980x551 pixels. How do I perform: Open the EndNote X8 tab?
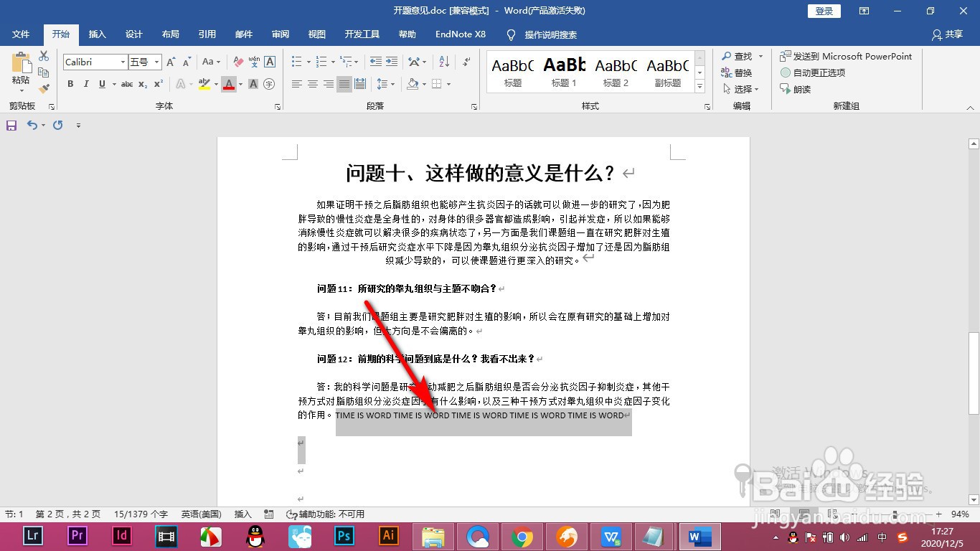[x=461, y=34]
